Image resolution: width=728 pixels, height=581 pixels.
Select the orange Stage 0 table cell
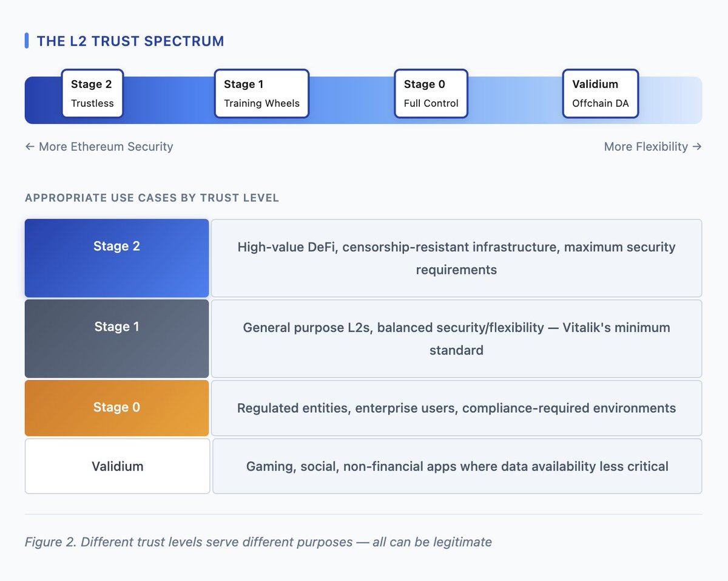tap(116, 407)
